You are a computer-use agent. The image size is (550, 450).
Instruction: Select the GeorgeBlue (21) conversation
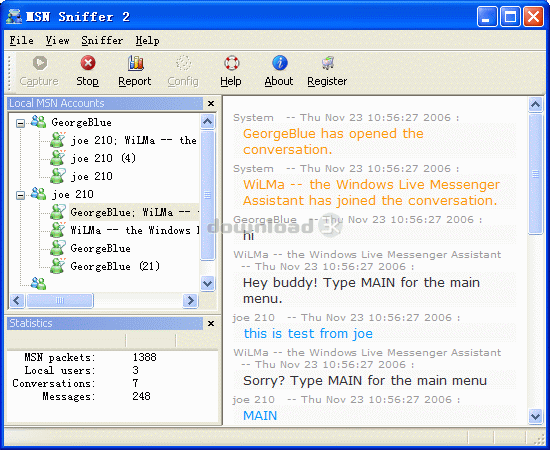(x=115, y=266)
